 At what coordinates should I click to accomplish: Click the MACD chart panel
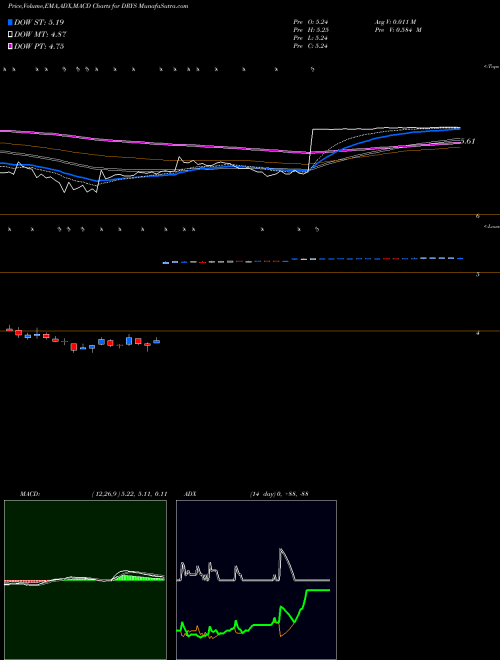click(85, 580)
